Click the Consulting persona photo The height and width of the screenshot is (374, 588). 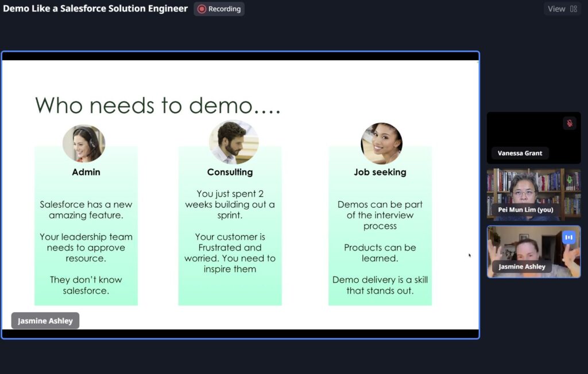pos(234,142)
